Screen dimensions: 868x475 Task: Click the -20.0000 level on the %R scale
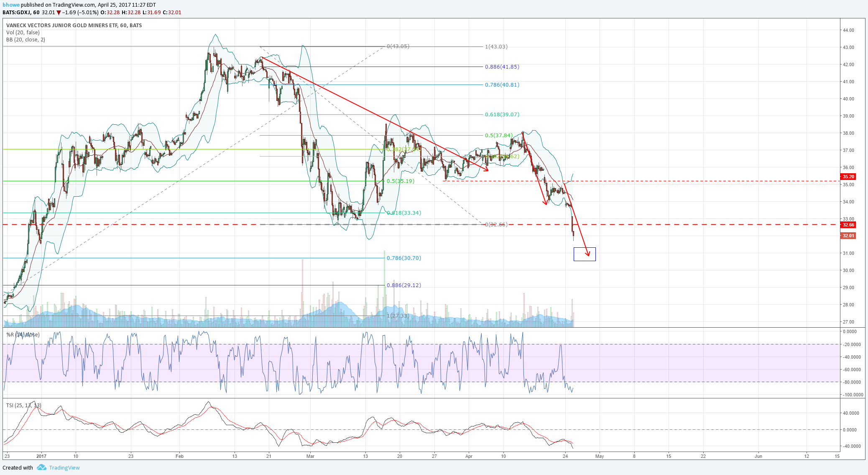[851, 345]
